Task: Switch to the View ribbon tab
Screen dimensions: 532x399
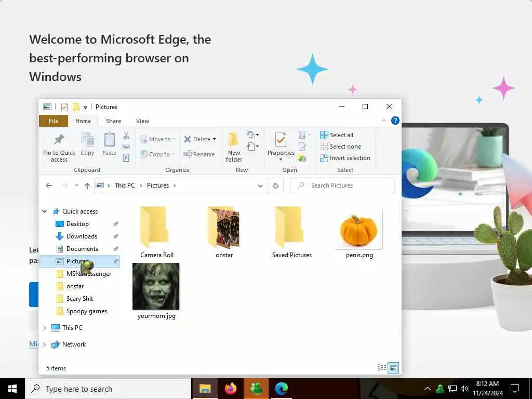Action: pyautogui.click(x=142, y=121)
